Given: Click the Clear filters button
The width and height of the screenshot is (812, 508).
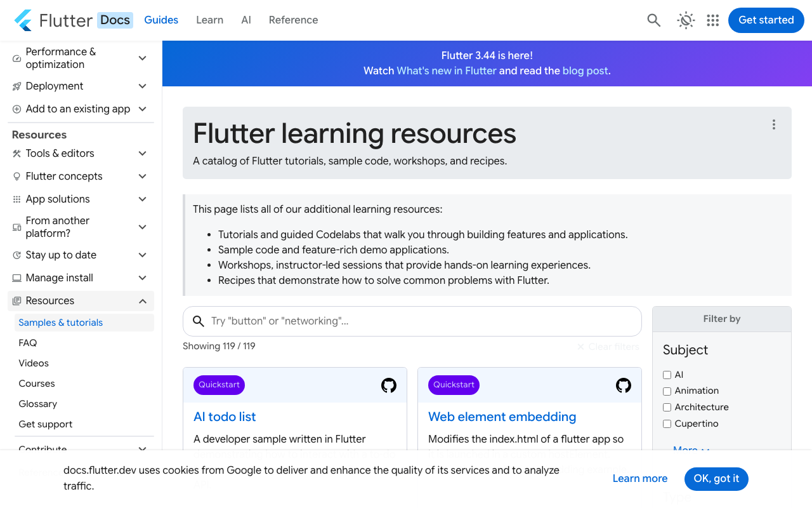Looking at the screenshot, I should 608,347.
